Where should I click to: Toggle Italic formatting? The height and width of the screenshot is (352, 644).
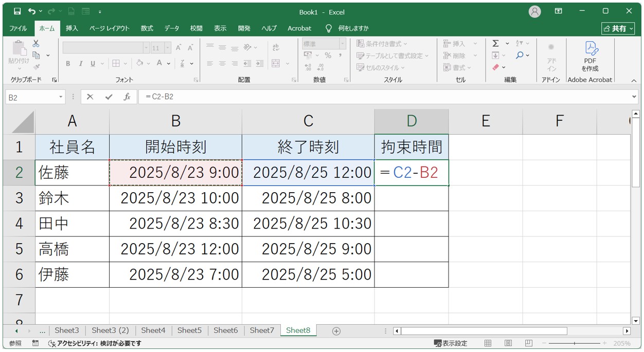pyautogui.click(x=80, y=63)
